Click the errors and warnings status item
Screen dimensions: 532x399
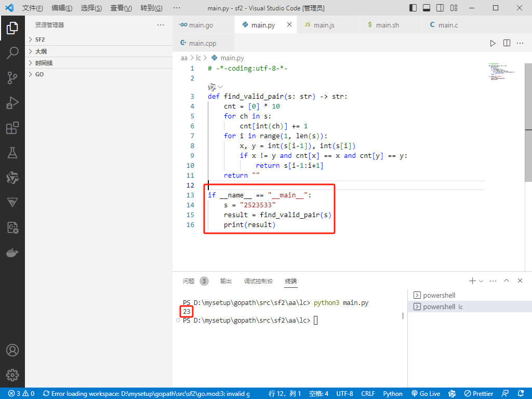click(x=21, y=394)
